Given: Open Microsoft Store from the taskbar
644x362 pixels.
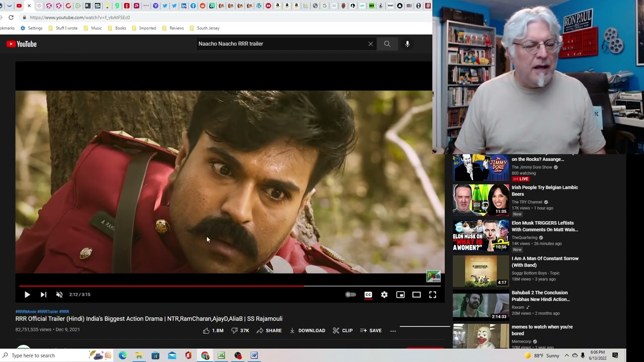Looking at the screenshot, I should click(155, 355).
